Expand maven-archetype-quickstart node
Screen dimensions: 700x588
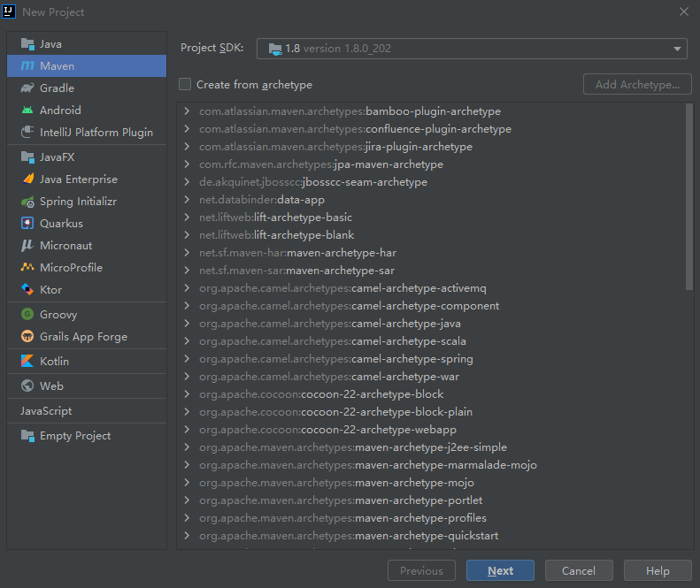coord(187,535)
